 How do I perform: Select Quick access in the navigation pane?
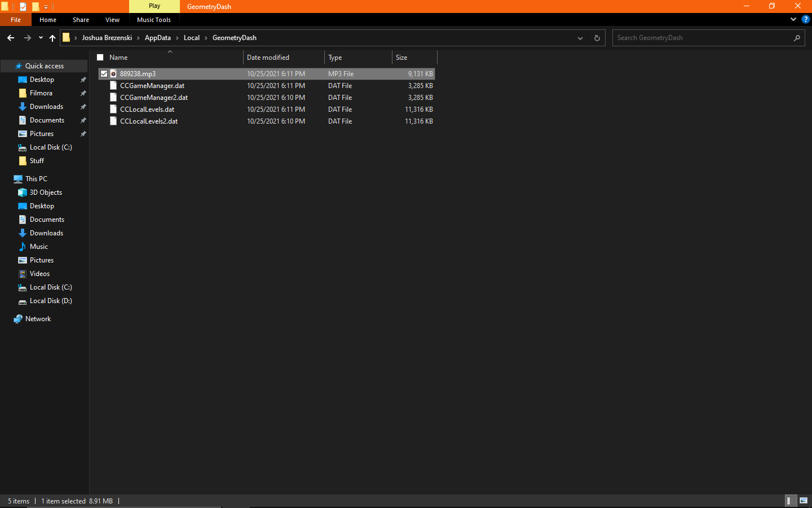click(45, 66)
